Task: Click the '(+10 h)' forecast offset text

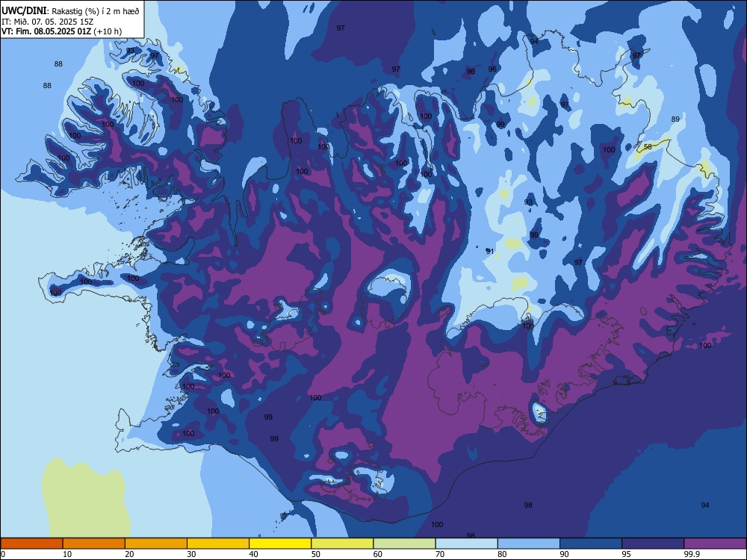Action: tap(108, 31)
